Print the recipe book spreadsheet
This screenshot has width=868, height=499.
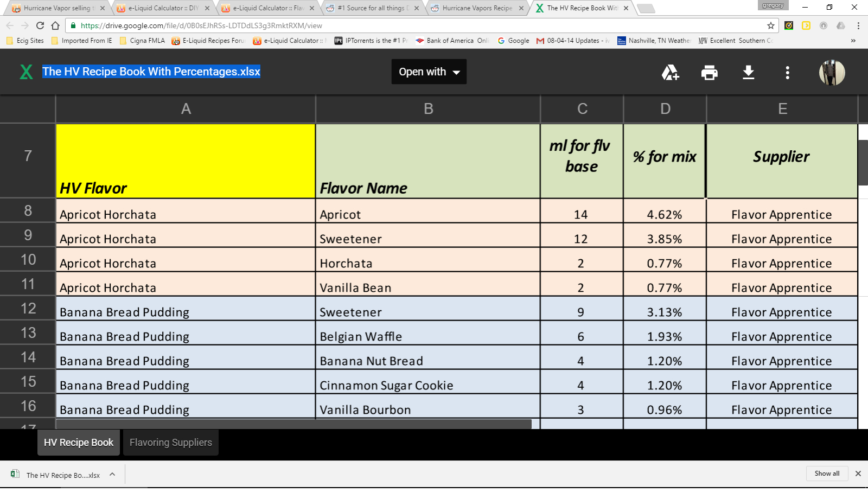click(710, 72)
